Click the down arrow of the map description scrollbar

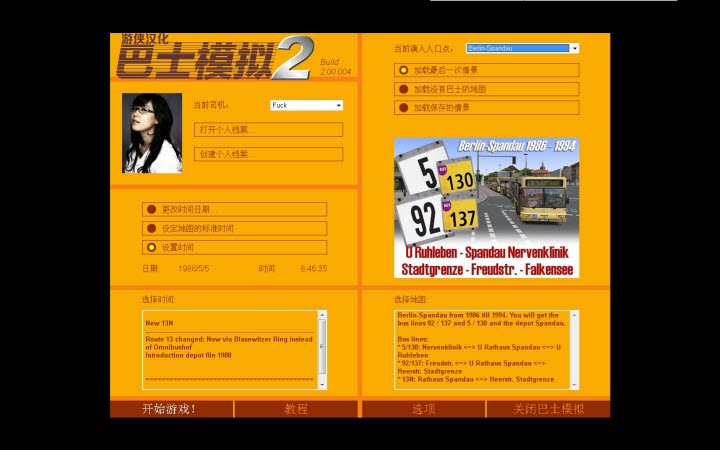[574, 385]
